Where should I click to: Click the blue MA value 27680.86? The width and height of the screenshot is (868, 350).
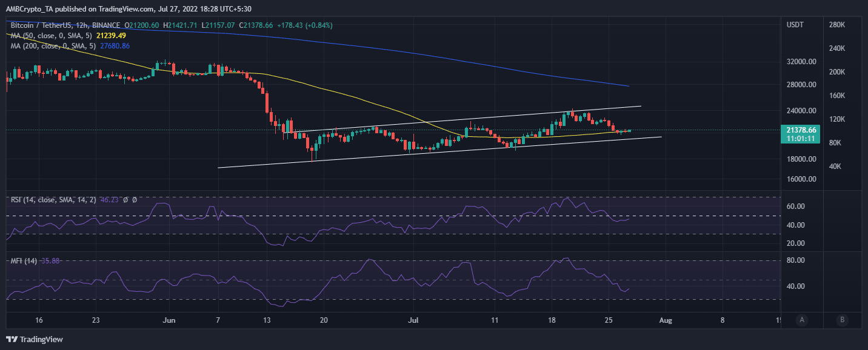tap(115, 45)
